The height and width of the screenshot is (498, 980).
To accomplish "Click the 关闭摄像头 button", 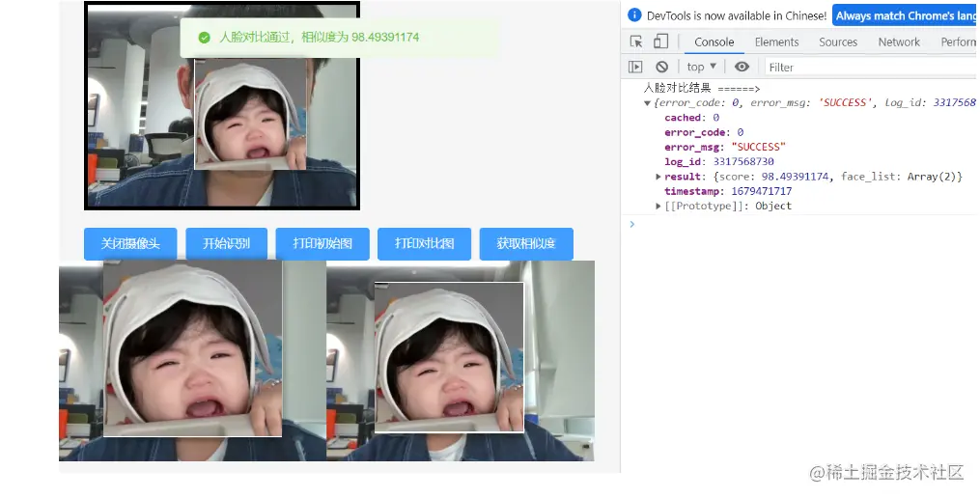I will pos(130,243).
